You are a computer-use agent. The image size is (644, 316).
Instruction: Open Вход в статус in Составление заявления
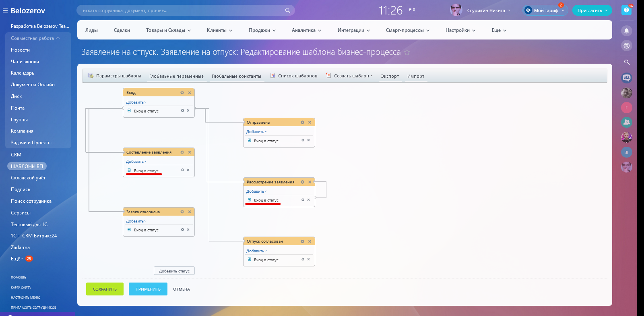[x=146, y=171]
